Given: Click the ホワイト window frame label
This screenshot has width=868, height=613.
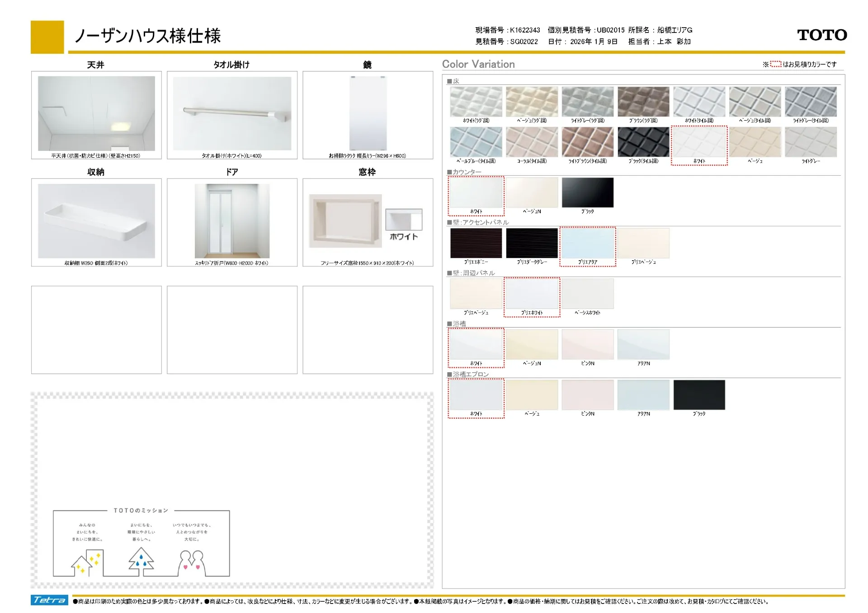Looking at the screenshot, I should 404,236.
